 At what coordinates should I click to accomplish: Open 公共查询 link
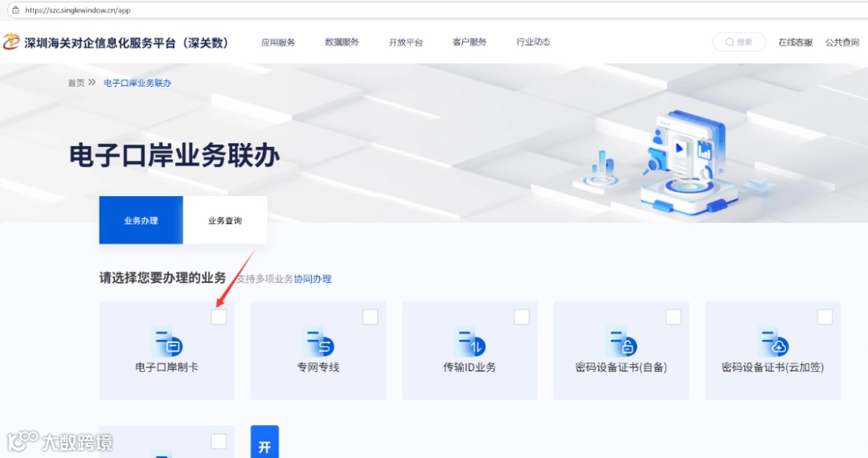[842, 43]
